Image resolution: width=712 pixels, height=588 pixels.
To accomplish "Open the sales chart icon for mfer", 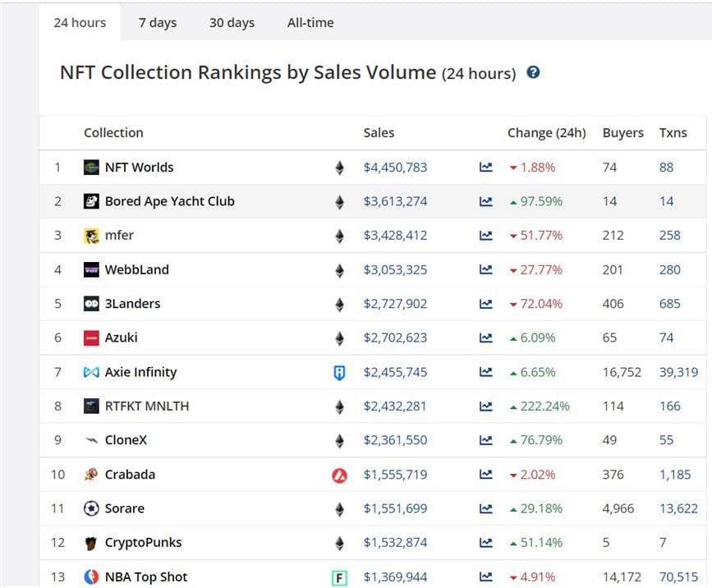I will [x=488, y=235].
